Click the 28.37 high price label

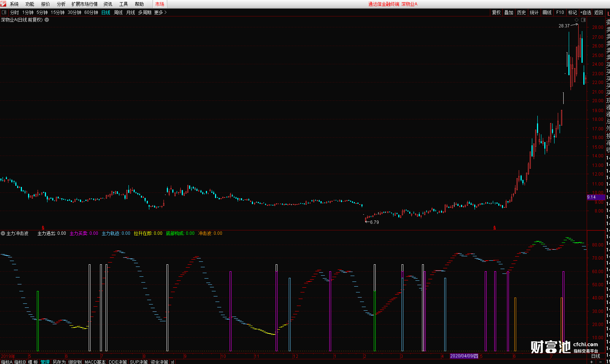[564, 26]
